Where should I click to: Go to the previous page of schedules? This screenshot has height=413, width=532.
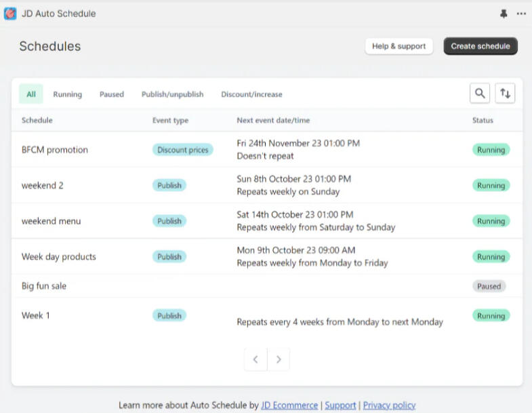click(255, 359)
